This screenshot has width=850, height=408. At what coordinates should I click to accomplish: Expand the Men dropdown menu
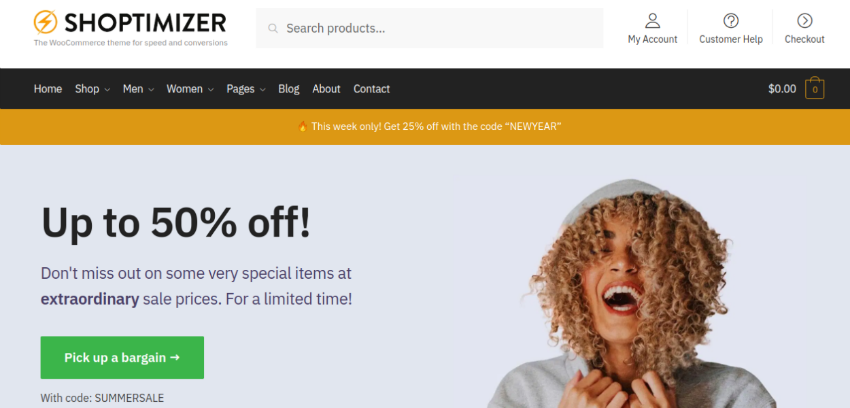click(x=138, y=89)
